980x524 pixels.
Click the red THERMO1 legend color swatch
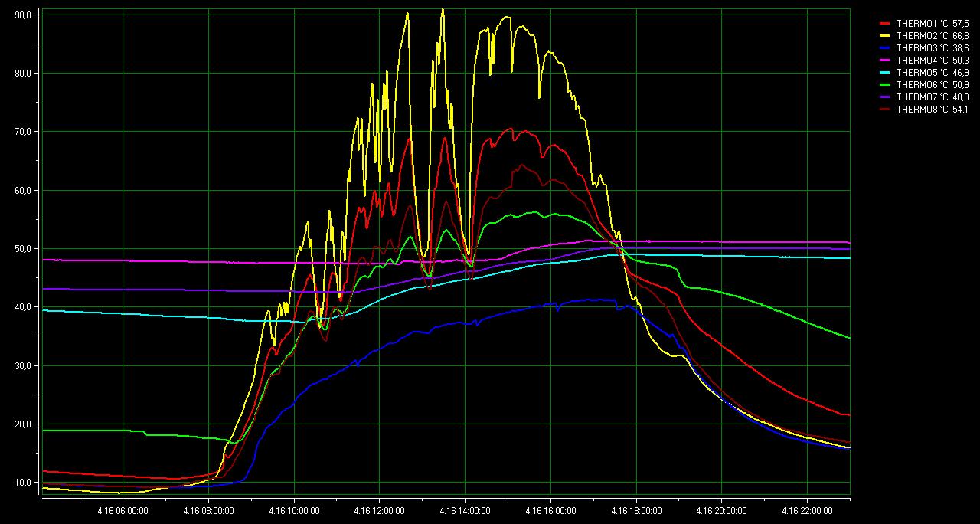[885, 24]
